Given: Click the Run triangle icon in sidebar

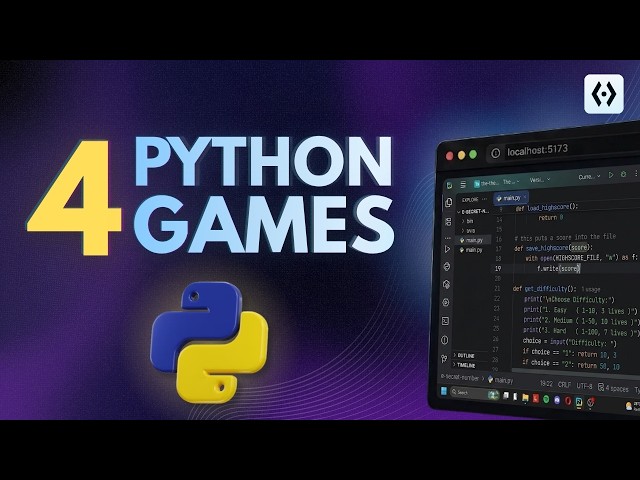Looking at the screenshot, I should tap(447, 249).
